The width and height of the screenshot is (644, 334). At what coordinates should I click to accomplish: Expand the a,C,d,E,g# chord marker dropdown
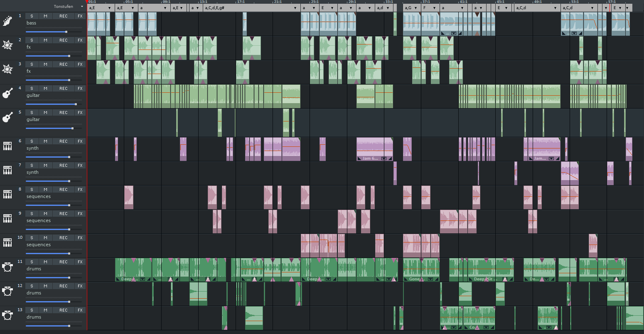[295, 8]
